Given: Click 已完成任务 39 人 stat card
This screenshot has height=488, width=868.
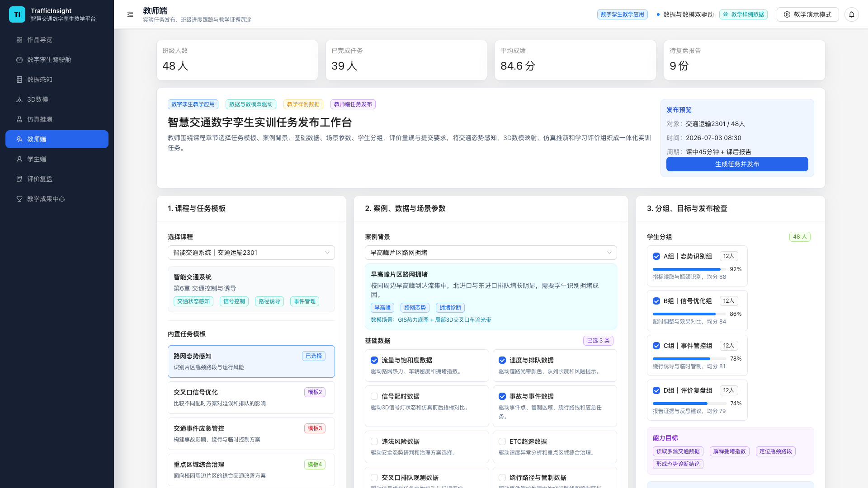Looking at the screenshot, I should (x=406, y=60).
